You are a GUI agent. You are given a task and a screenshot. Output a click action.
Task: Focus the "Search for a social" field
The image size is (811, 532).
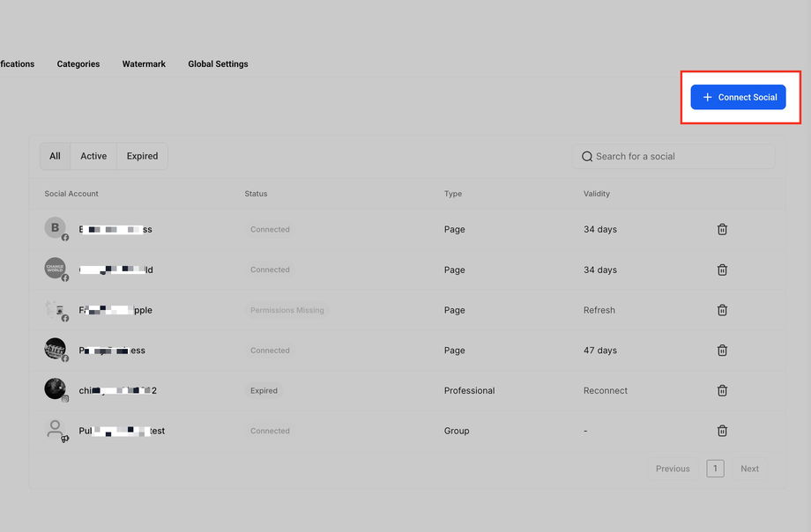[x=679, y=156]
